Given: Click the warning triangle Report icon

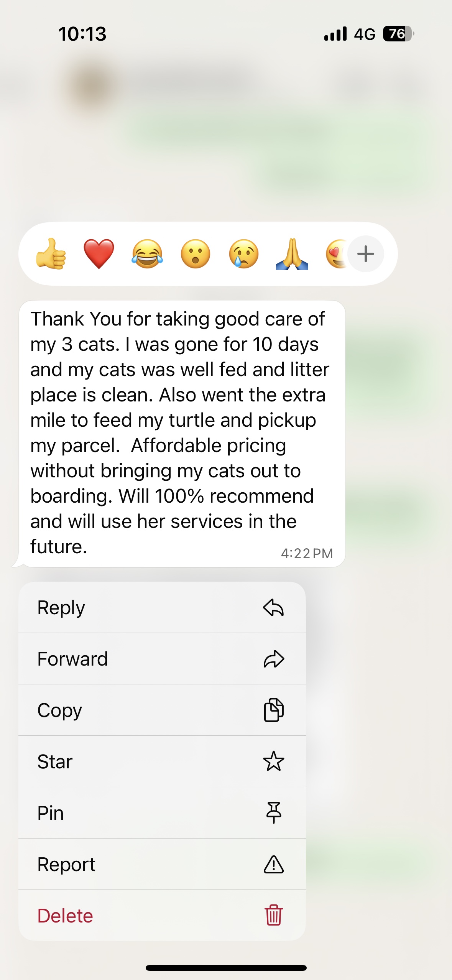Looking at the screenshot, I should click(x=273, y=865).
